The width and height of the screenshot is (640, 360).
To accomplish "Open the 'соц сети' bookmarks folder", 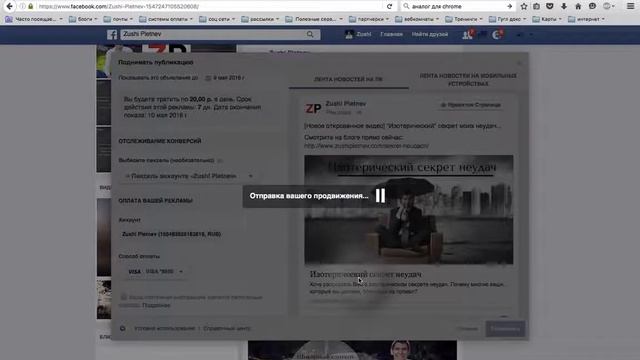I will 218,19.
